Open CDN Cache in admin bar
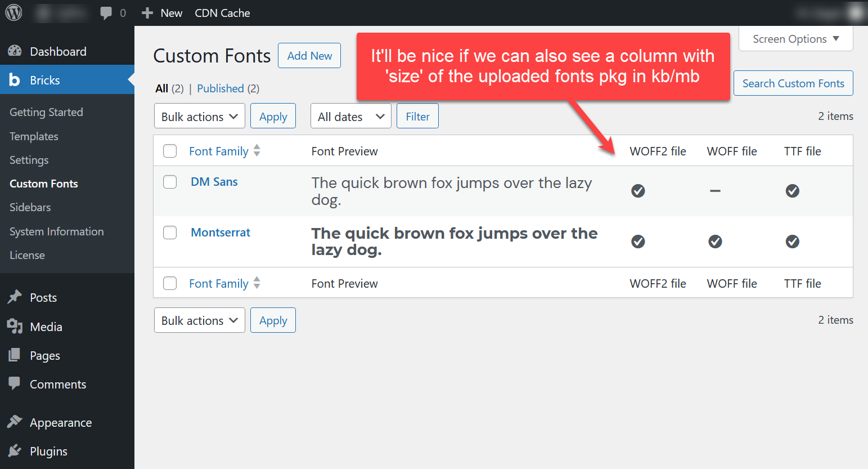This screenshot has width=868, height=469. [x=222, y=13]
